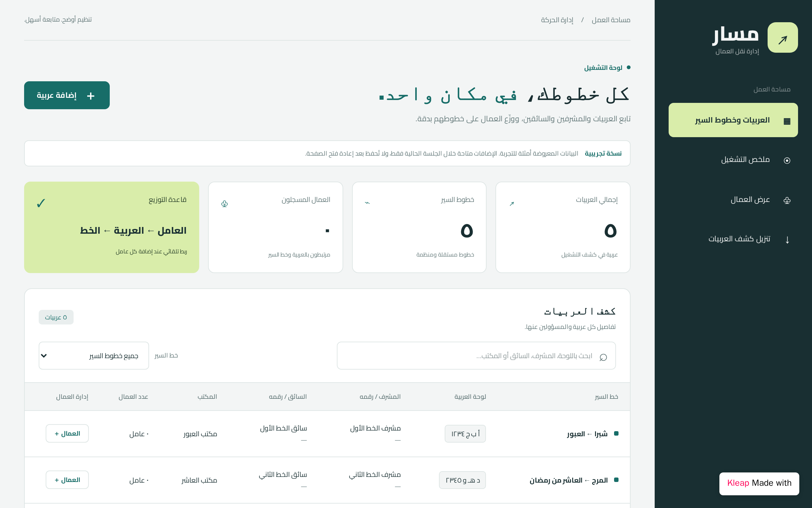Click the club icon beside عرض العمال
This screenshot has width=812, height=508.
click(x=787, y=200)
